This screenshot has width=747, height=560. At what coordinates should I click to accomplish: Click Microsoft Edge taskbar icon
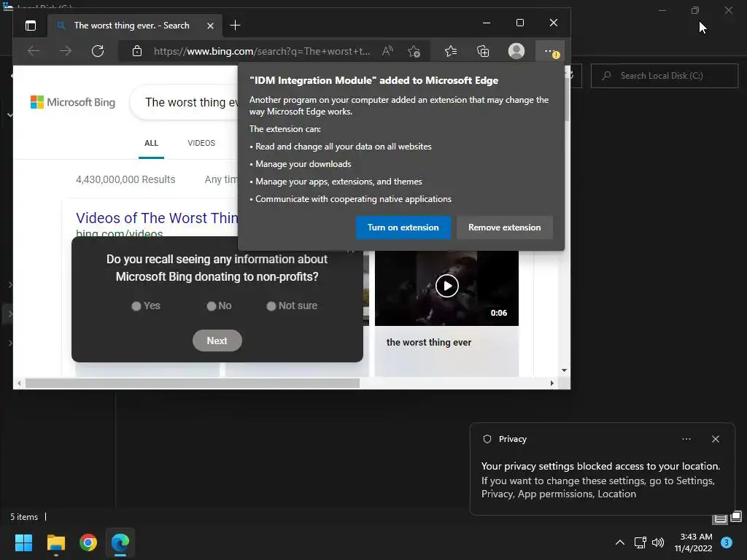[120, 542]
